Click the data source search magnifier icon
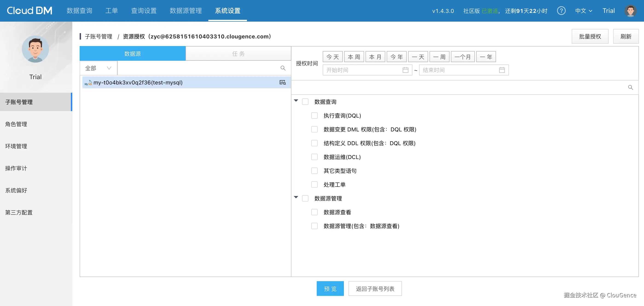The image size is (644, 306). 283,68
